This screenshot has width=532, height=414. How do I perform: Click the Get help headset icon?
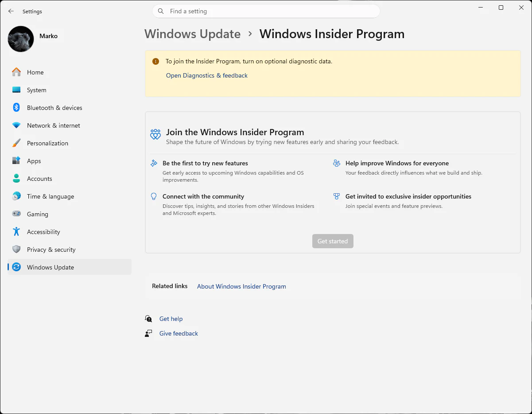[148, 319]
